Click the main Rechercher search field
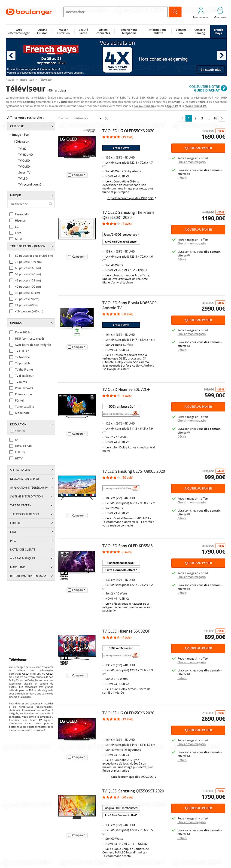231x868 pixels. tap(115, 12)
